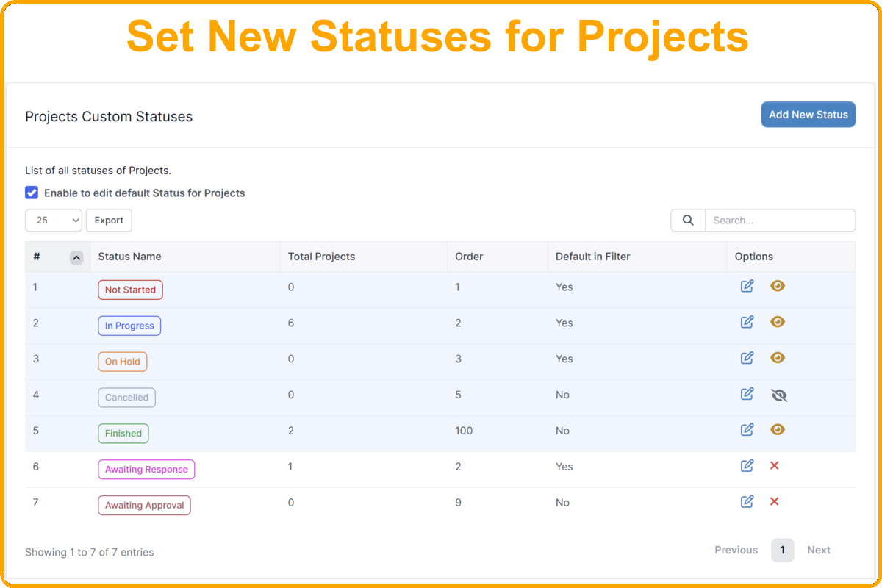This screenshot has height=588, width=882.
Task: Sort table by Status Name header
Action: pyautogui.click(x=129, y=257)
